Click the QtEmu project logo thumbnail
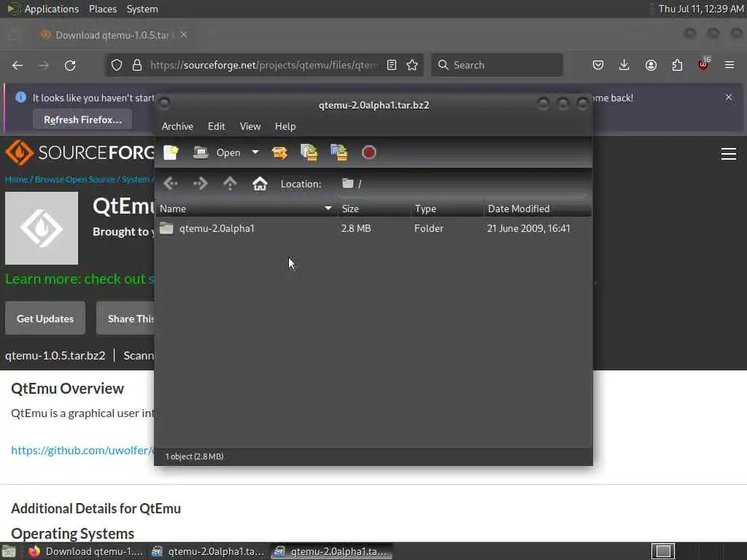 tap(42, 228)
